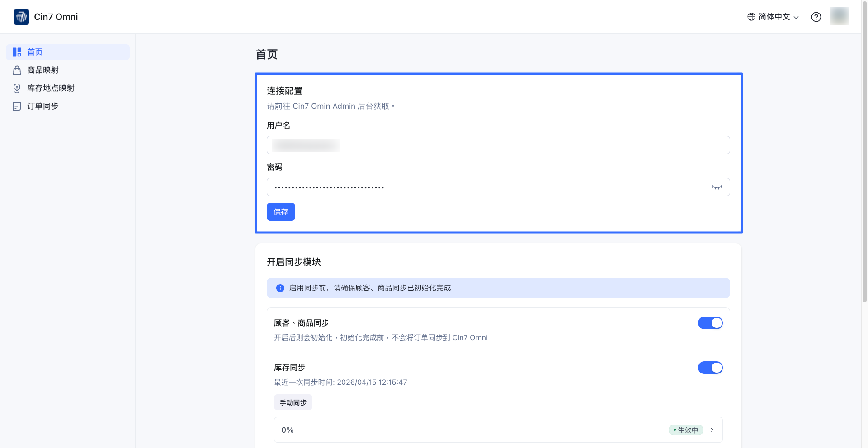868x448 pixels.
Task: Open 商品映射 in the sidebar
Action: pos(68,70)
